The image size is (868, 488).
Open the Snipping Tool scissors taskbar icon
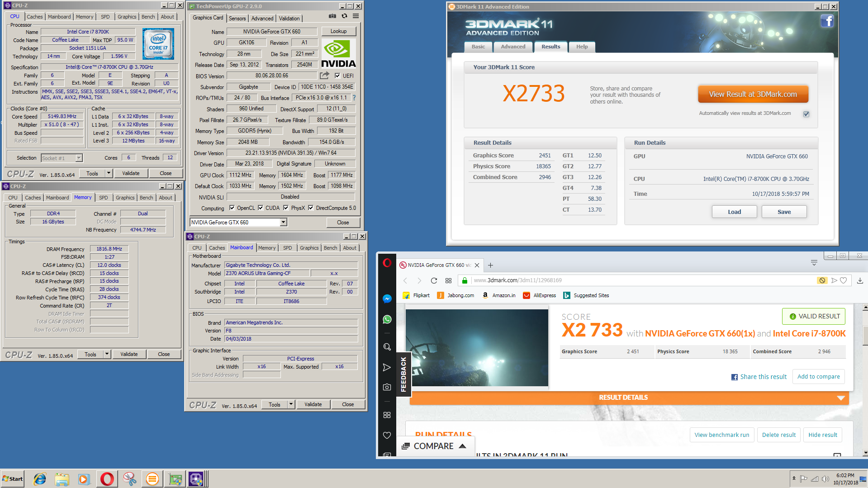[130, 479]
